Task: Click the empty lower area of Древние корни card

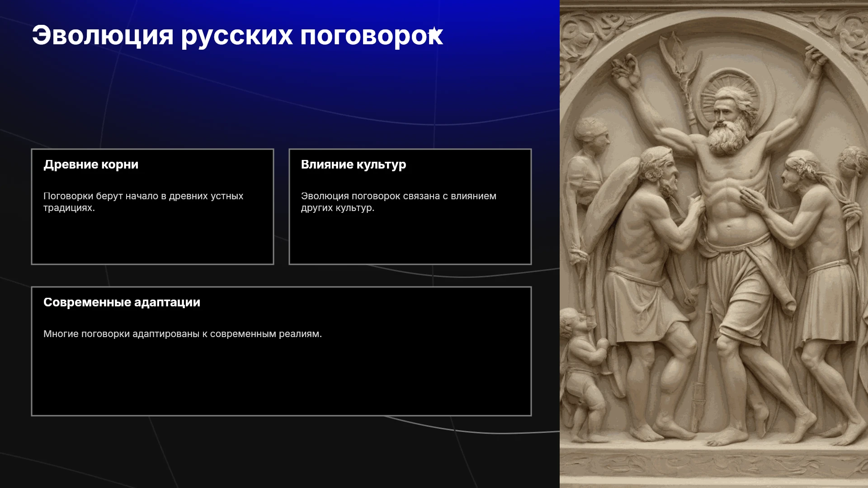Action: tap(152, 239)
